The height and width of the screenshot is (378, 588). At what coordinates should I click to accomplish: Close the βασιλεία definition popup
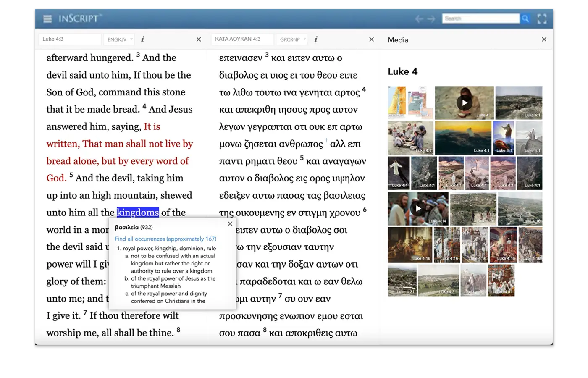click(x=230, y=223)
